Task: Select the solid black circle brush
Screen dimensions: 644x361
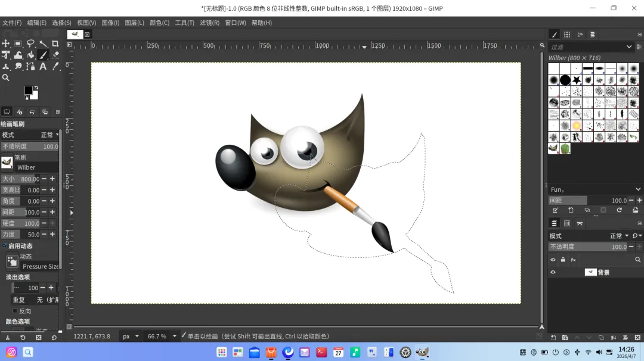Action: (x=565, y=80)
